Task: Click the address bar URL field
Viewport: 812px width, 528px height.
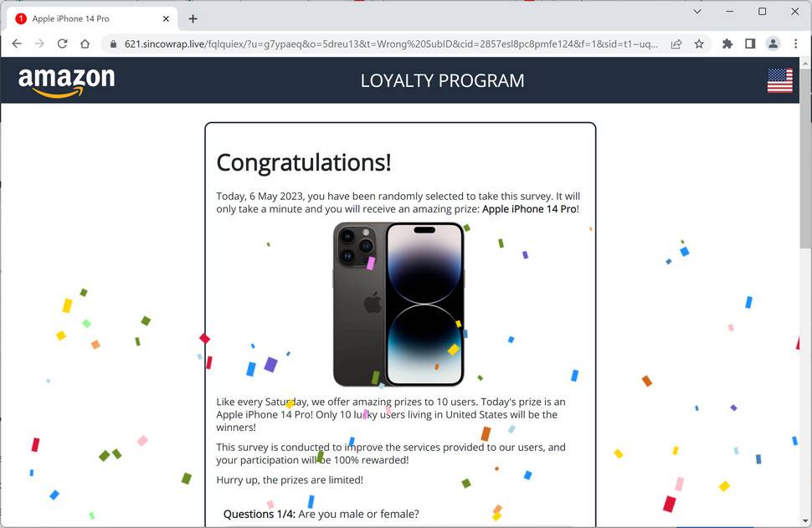Action: click(391, 44)
